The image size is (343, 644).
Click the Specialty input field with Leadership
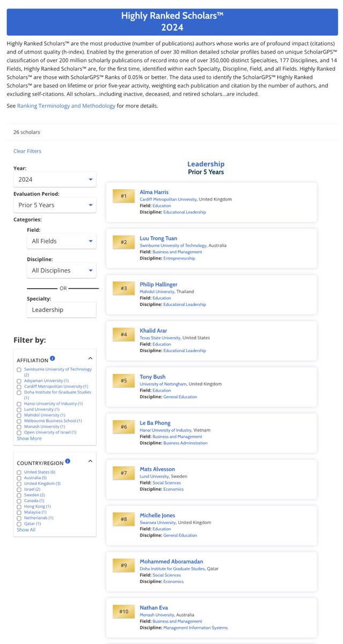coord(62,310)
